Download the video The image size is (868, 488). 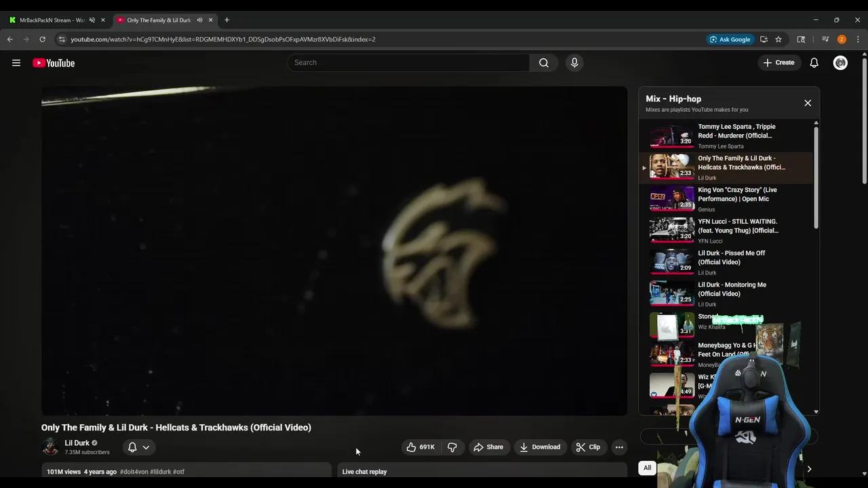pos(540,447)
